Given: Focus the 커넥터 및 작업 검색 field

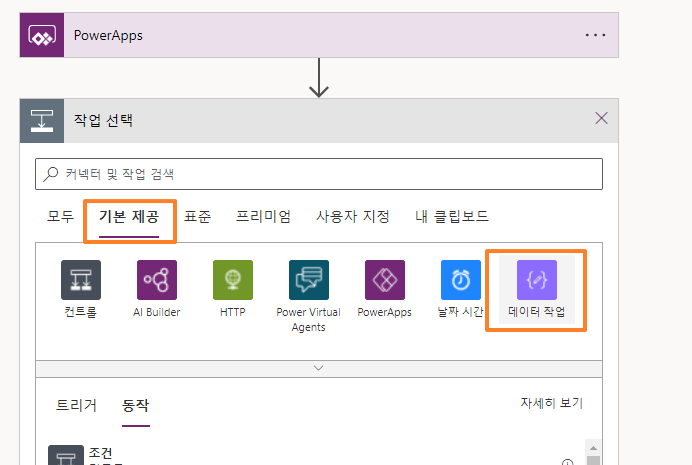Looking at the screenshot, I should click(319, 174).
